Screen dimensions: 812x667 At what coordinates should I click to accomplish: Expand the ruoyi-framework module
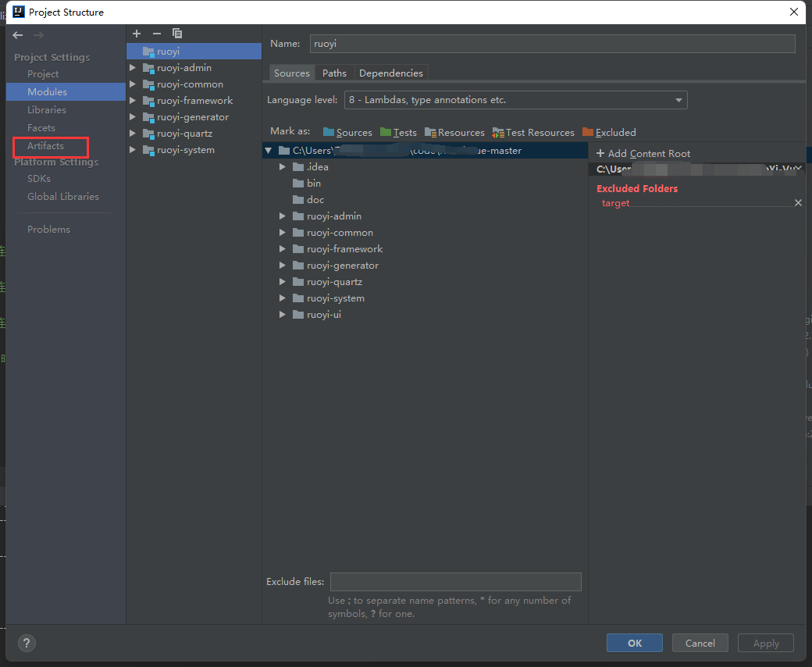(133, 101)
